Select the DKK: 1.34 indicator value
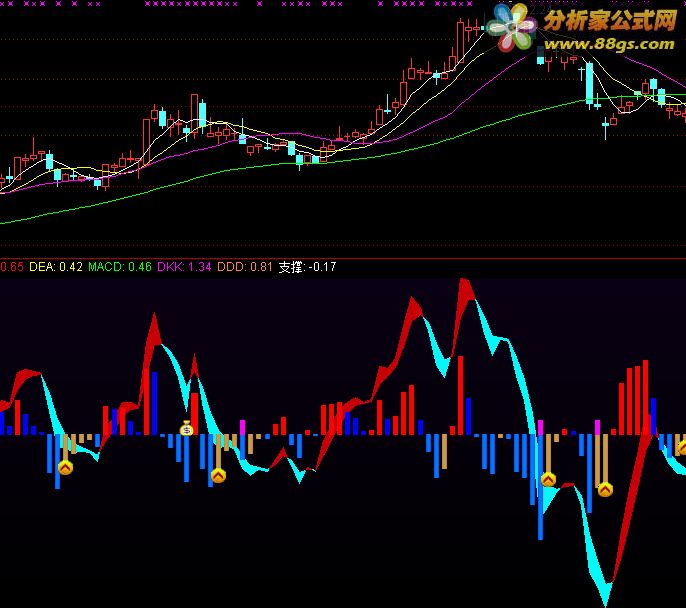Viewport: 686px width, 608px height. 184,267
